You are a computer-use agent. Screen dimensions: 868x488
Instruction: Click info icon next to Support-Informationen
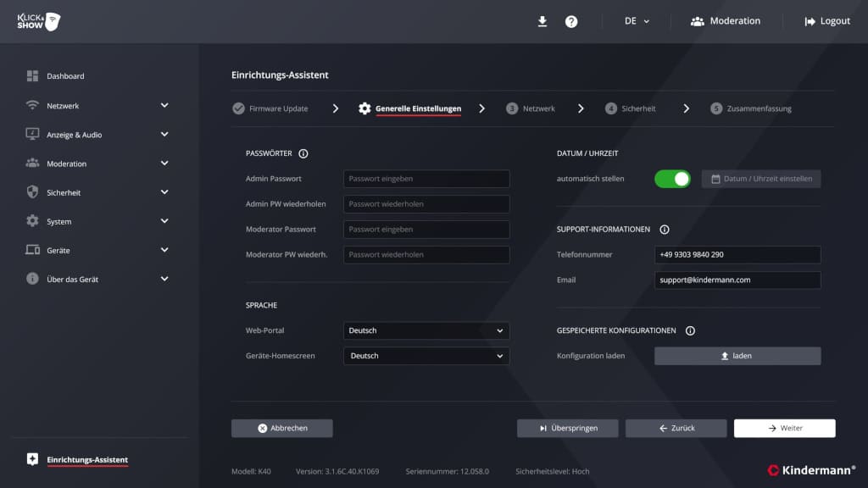click(x=665, y=230)
